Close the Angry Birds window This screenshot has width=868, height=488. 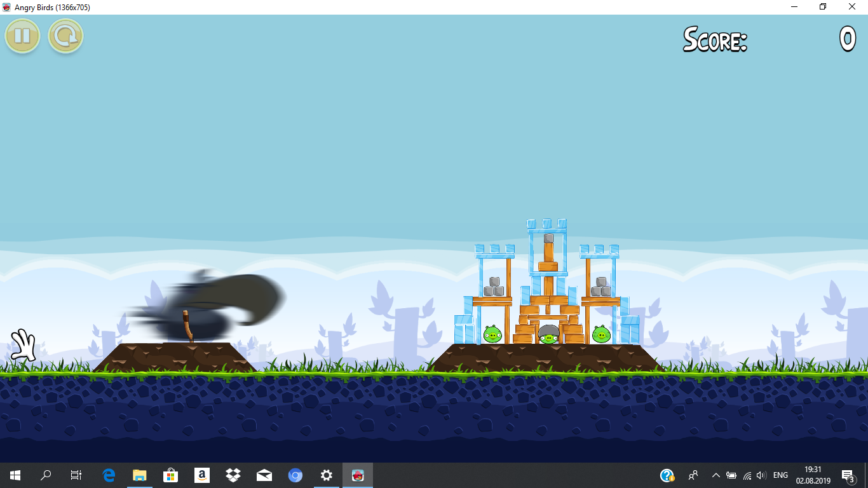pos(852,7)
